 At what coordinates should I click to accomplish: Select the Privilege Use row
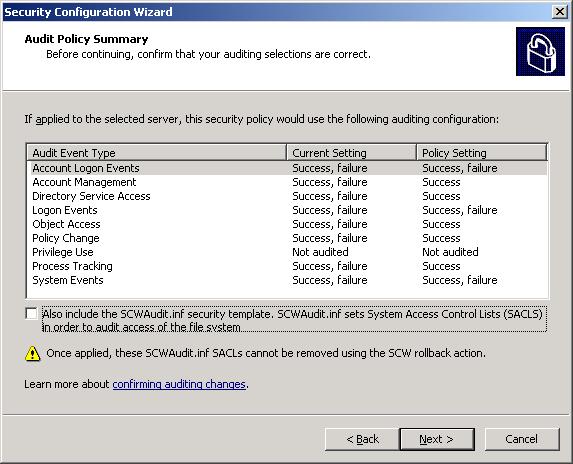click(x=287, y=252)
